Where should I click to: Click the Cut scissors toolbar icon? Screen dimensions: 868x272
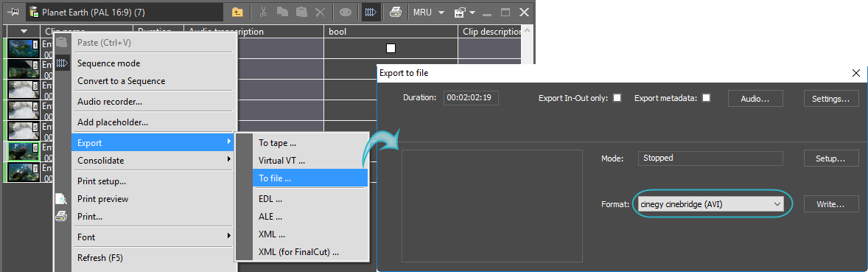click(x=264, y=12)
